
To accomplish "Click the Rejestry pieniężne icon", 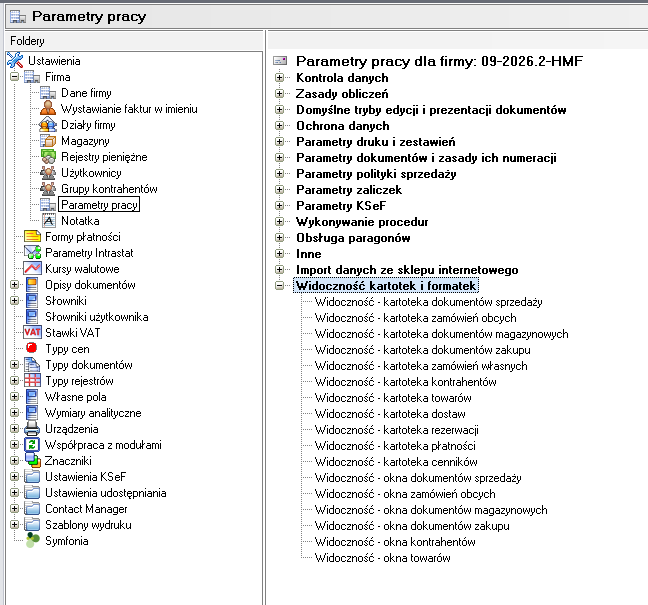I will pos(47,157).
